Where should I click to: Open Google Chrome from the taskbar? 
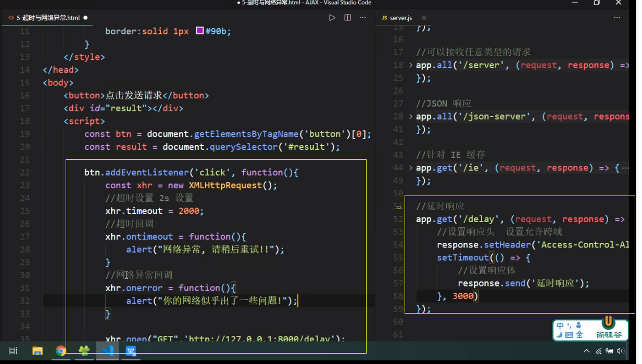(x=61, y=351)
